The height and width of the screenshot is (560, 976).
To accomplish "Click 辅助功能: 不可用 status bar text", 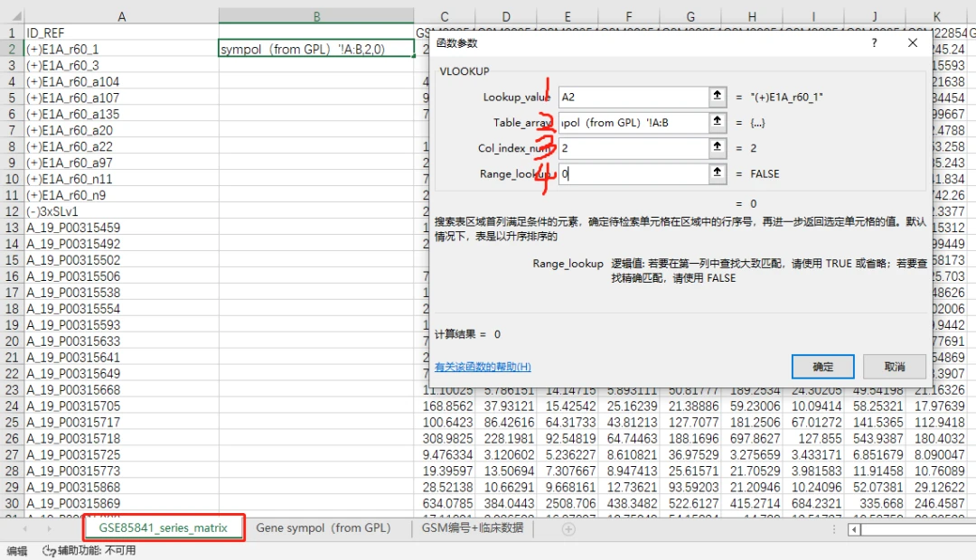I will coord(97,551).
